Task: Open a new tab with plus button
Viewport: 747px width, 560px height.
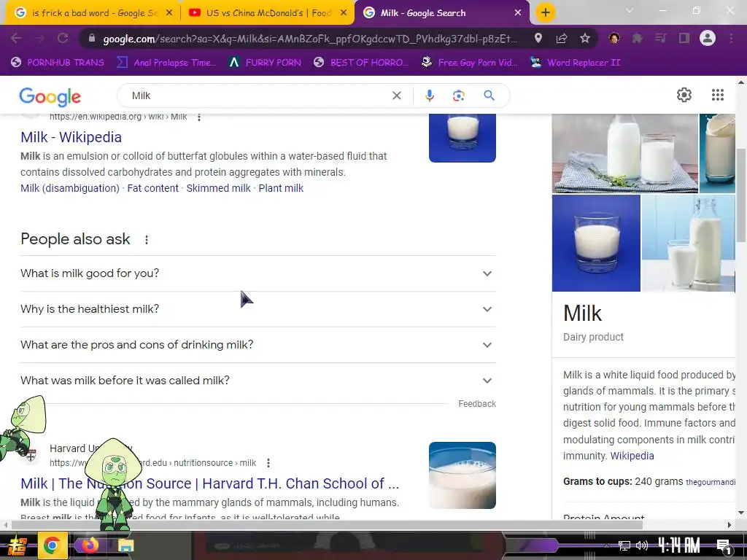Action: click(x=546, y=12)
